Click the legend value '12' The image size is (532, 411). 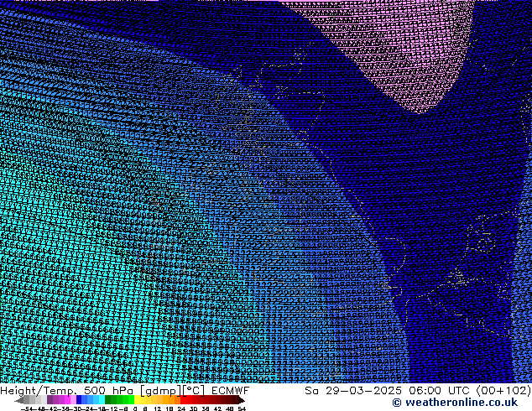coord(158,409)
